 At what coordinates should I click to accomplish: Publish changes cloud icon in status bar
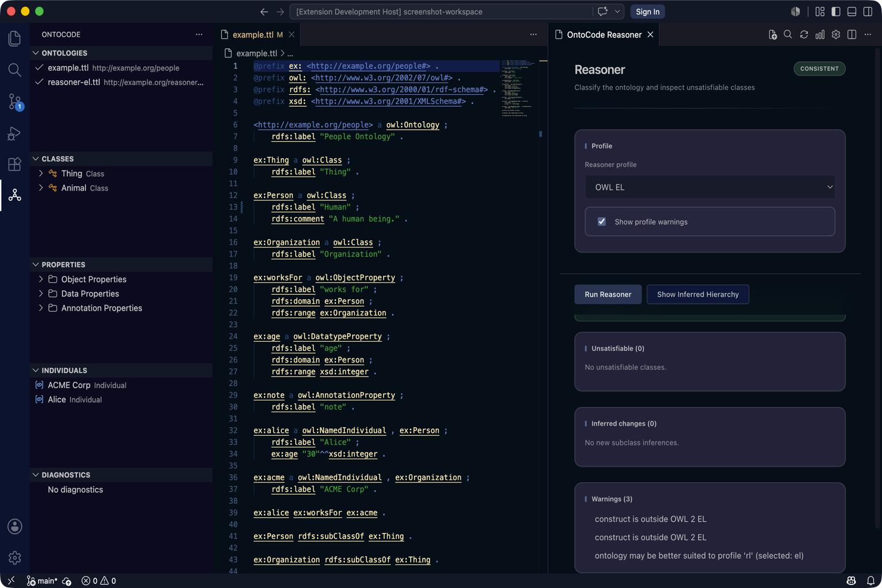(x=67, y=581)
